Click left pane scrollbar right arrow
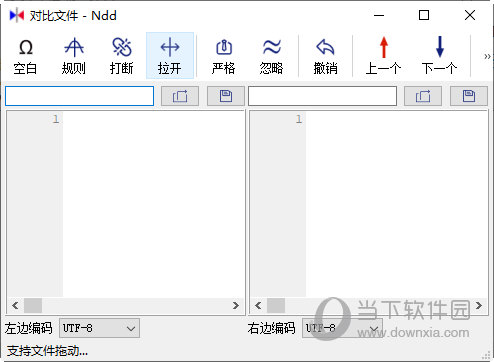The height and width of the screenshot is (362, 494). click(236, 305)
